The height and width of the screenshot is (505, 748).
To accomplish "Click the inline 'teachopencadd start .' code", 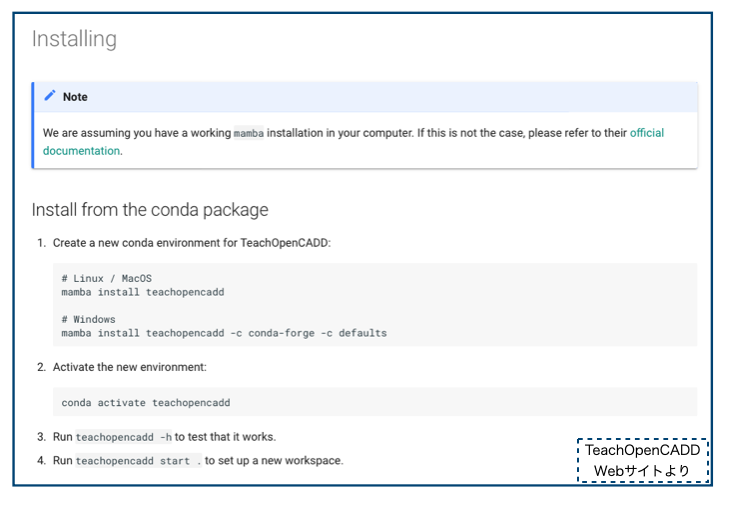I will 138,461.
